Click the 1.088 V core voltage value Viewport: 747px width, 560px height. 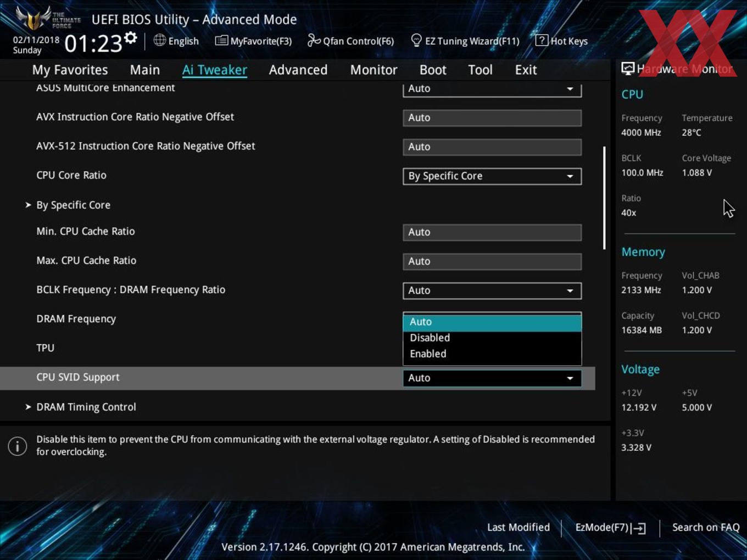[697, 172]
